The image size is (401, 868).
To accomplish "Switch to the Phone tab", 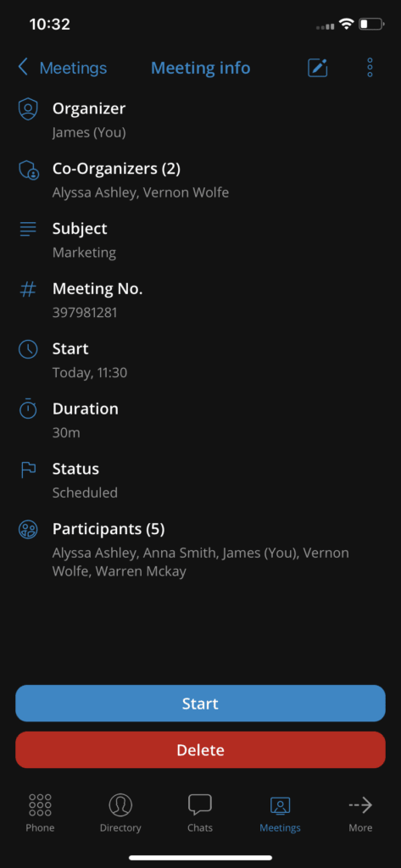I will pos(40,812).
